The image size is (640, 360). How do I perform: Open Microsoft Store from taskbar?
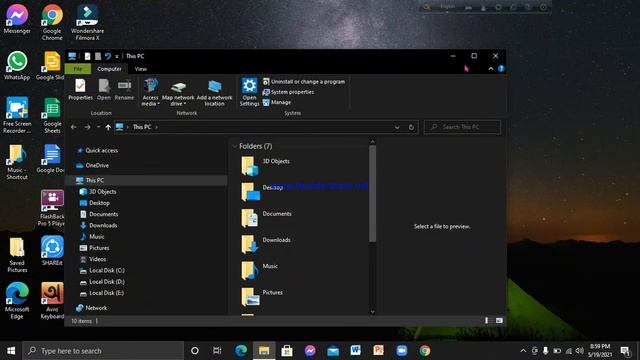pyautogui.click(x=287, y=351)
